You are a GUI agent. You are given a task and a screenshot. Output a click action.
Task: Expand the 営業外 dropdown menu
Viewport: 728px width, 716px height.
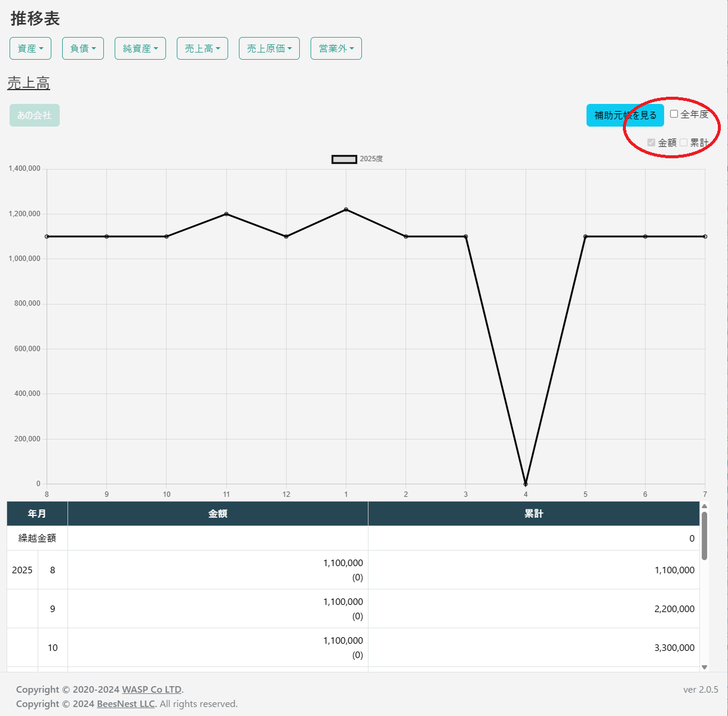coord(336,48)
